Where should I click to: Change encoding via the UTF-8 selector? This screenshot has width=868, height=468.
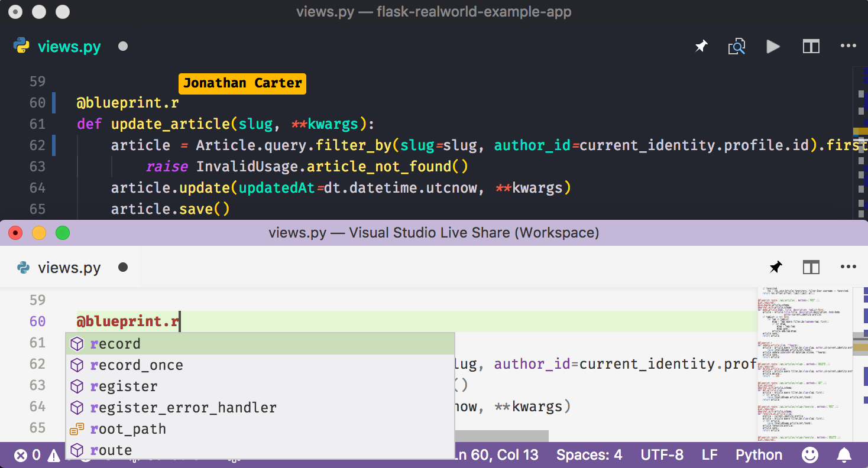pos(662,454)
